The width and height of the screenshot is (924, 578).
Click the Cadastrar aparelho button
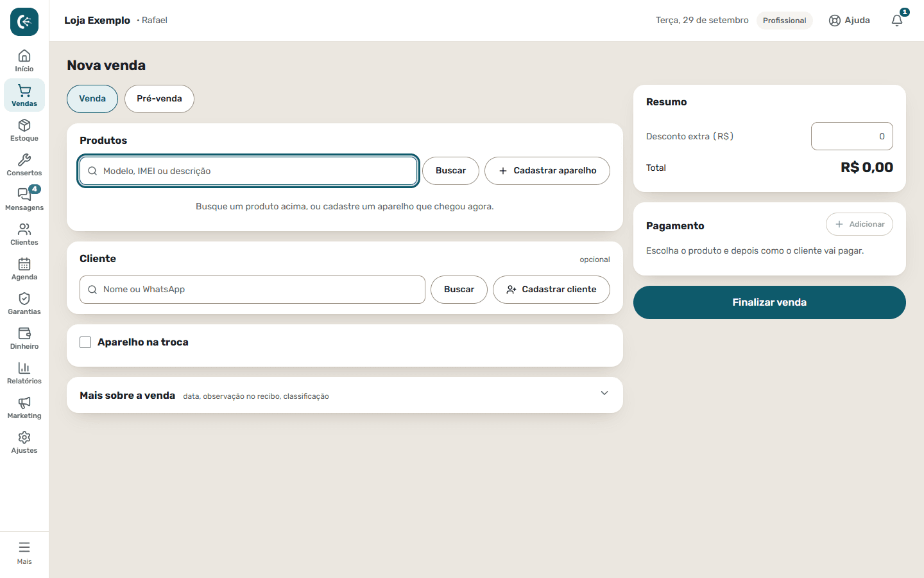[547, 171]
